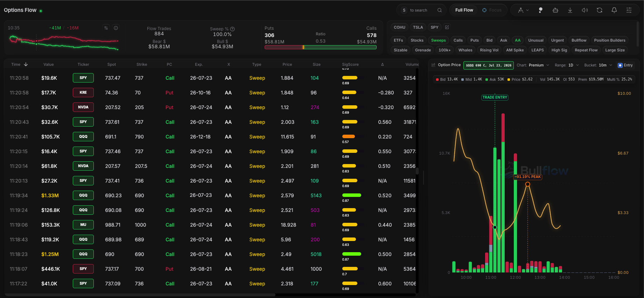The image size is (644, 298).
Task: Click the download arrow icon
Action: point(570,10)
